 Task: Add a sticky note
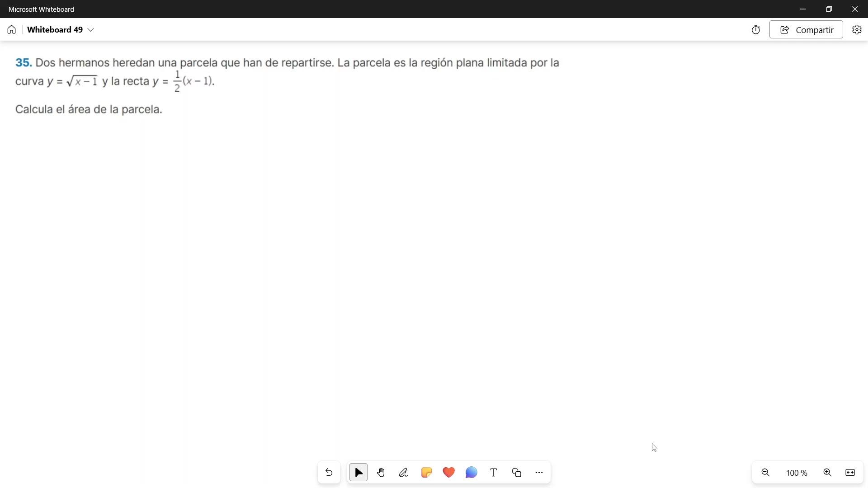click(426, 473)
